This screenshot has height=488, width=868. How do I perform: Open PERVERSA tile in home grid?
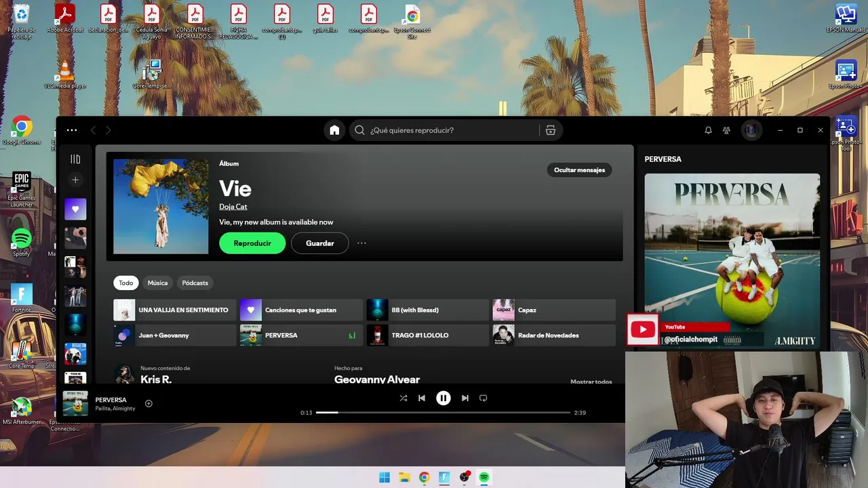301,335
